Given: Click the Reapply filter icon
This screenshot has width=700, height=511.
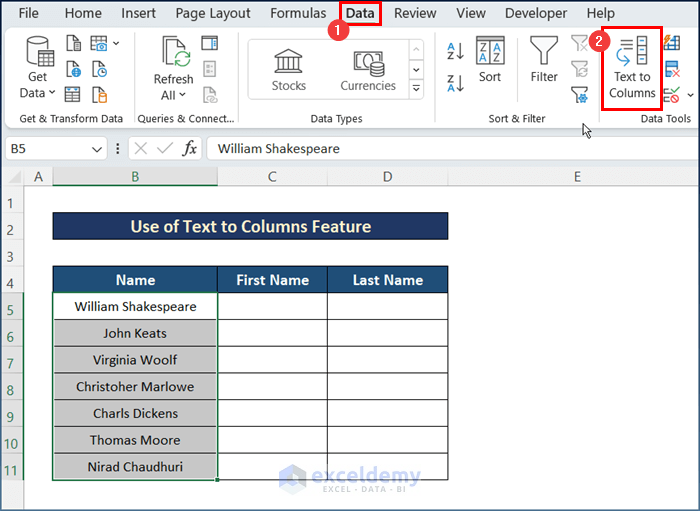Looking at the screenshot, I should [x=579, y=69].
